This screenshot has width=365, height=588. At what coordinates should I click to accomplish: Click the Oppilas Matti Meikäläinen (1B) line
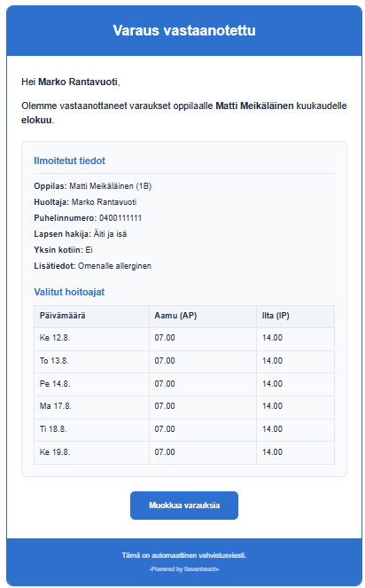pyautogui.click(x=92, y=186)
